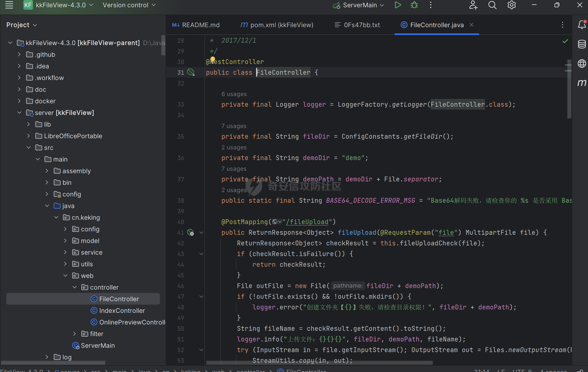588x372 pixels.
Task: Open the Notifications bell panel
Action: tap(582, 25)
